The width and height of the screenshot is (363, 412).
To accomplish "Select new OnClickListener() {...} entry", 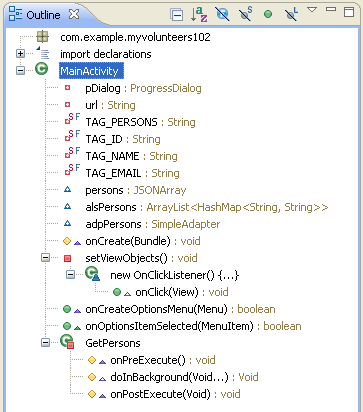I will (175, 275).
